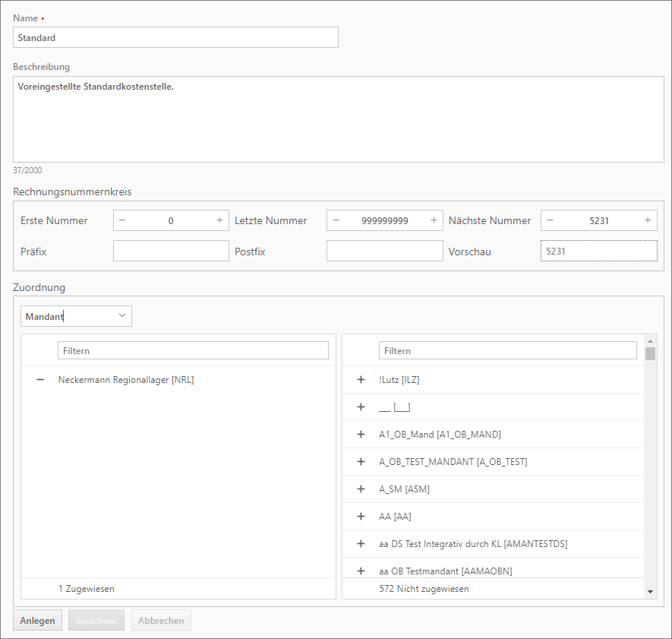Decrease Nächste Nummer value
672x639 pixels.
(551, 220)
